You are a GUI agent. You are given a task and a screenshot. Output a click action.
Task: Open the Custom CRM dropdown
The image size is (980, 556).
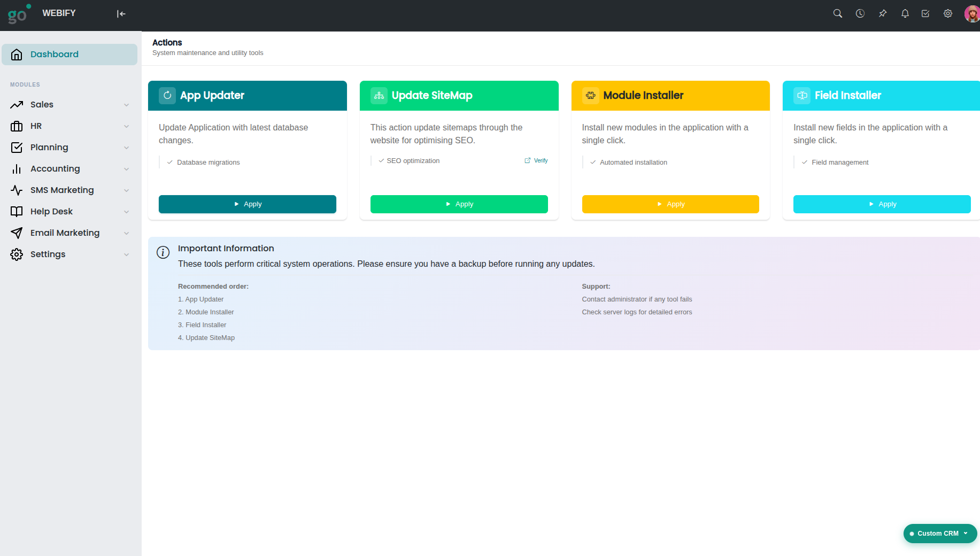pos(940,534)
